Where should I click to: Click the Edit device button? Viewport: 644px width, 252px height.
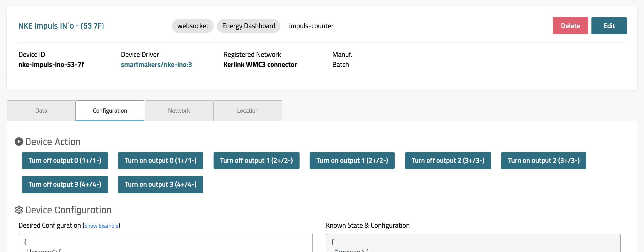[609, 26]
